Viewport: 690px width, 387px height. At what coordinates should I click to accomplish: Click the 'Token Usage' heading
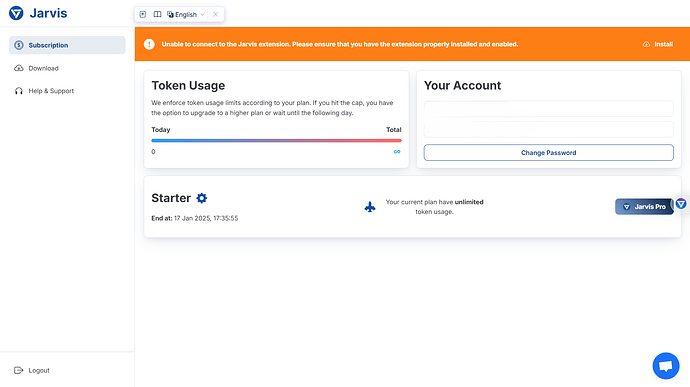click(x=188, y=85)
